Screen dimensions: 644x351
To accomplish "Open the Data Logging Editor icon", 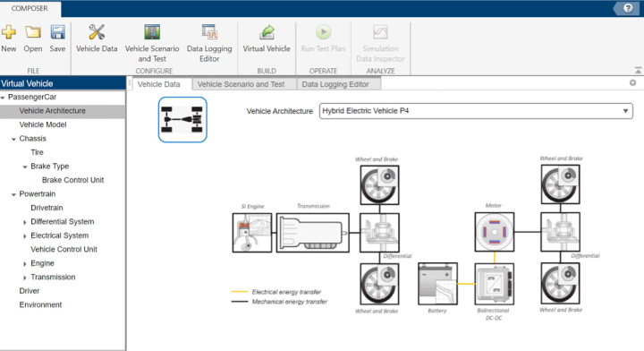I will pyautogui.click(x=209, y=32).
